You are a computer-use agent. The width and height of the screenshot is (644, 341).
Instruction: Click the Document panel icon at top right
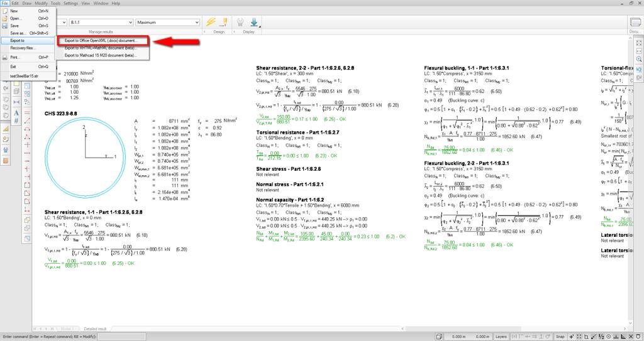636,22
